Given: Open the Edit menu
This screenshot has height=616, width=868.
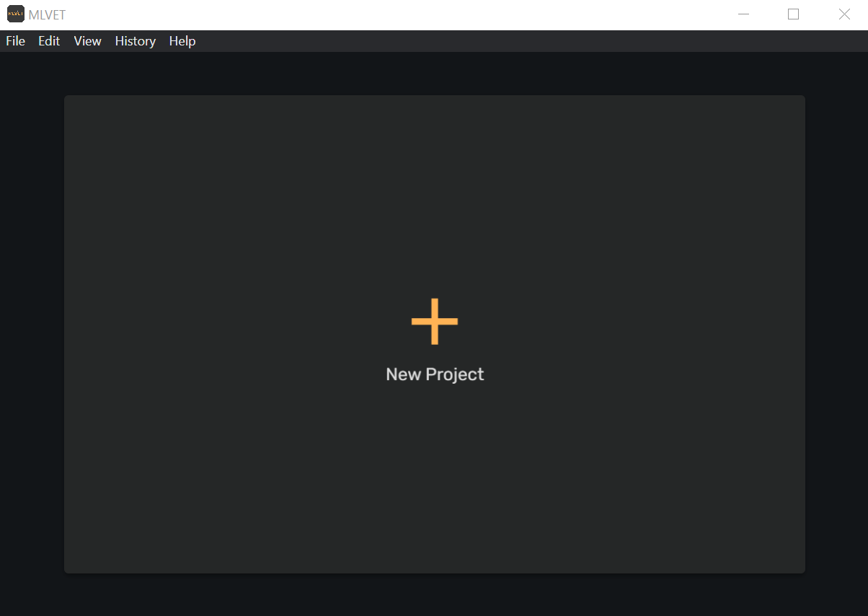Looking at the screenshot, I should [49, 41].
